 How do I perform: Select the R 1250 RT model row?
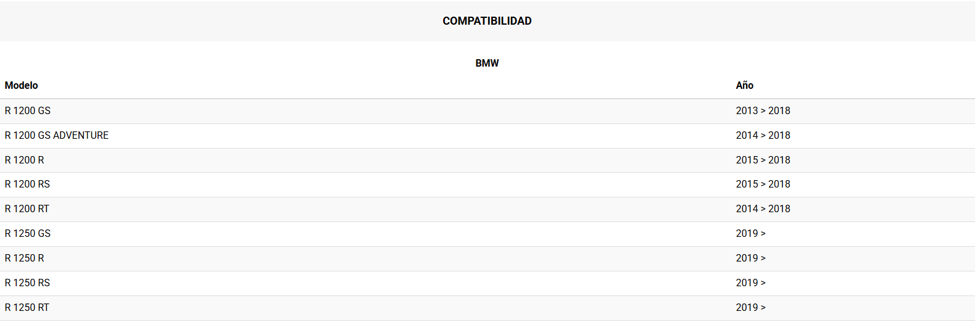click(x=27, y=307)
